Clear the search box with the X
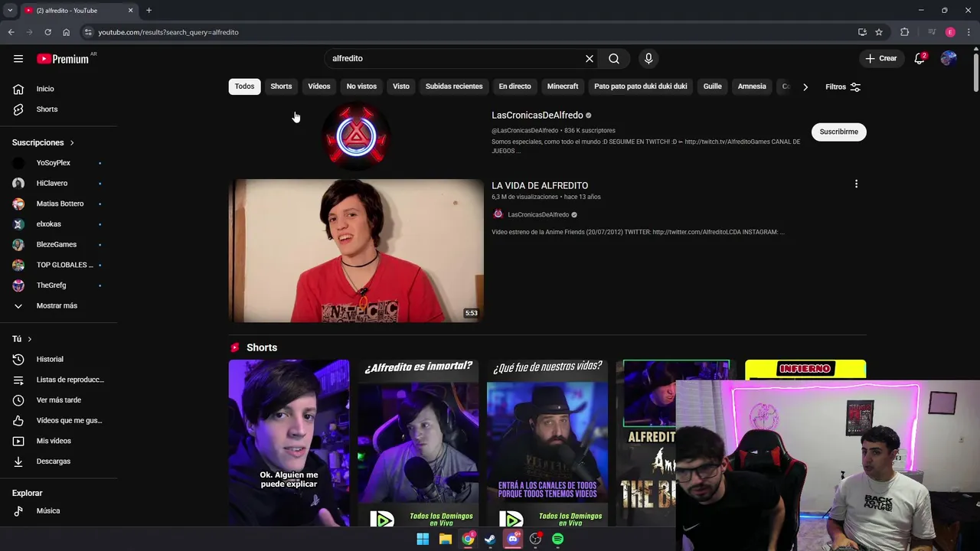Viewport: 980px width, 551px height. [x=590, y=58]
